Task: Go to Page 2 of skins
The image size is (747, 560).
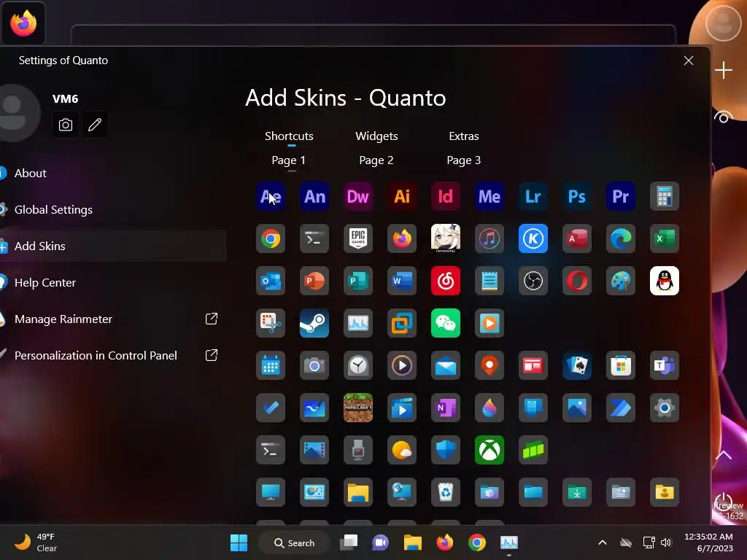Action: coord(376,160)
